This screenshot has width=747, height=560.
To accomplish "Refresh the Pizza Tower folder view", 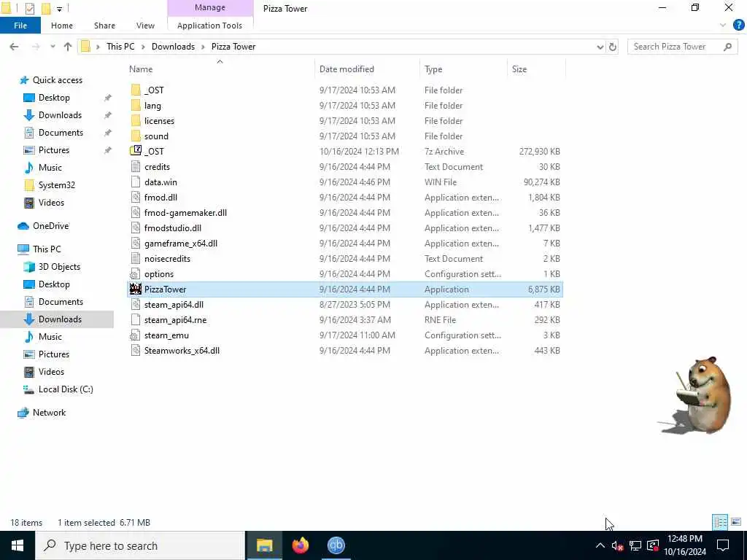I will point(613,47).
